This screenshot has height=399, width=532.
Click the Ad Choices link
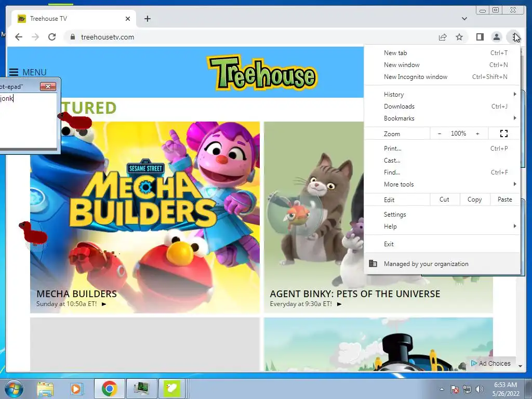coord(491,363)
